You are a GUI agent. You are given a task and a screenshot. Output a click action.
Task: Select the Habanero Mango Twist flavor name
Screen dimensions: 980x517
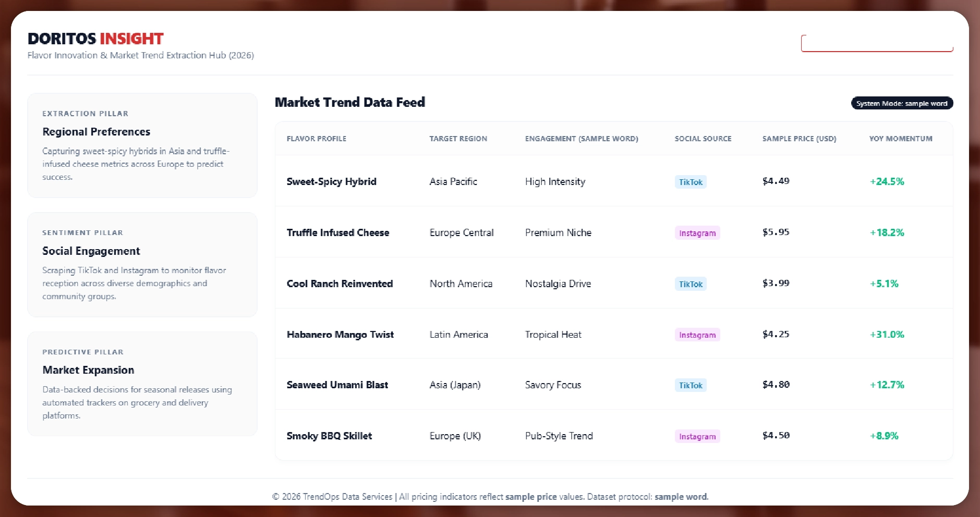point(340,335)
